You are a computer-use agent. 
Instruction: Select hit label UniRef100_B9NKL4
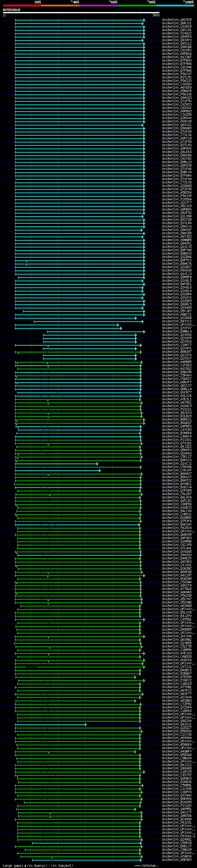tap(177, 331)
